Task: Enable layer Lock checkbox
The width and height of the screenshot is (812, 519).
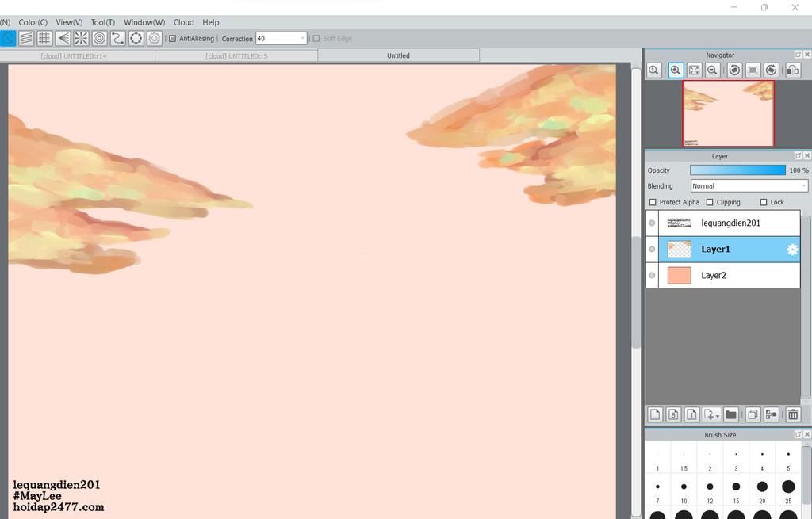Action: 764,202
